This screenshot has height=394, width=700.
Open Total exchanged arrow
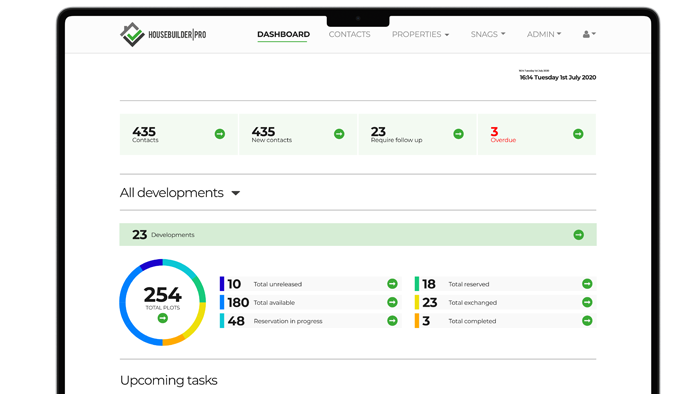tap(587, 303)
